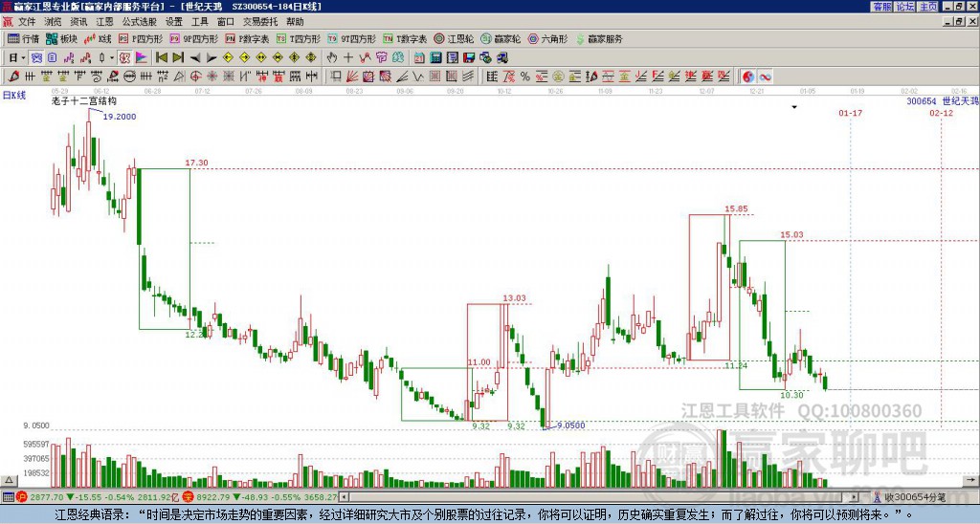Move chart left with black left arrow

[195, 58]
